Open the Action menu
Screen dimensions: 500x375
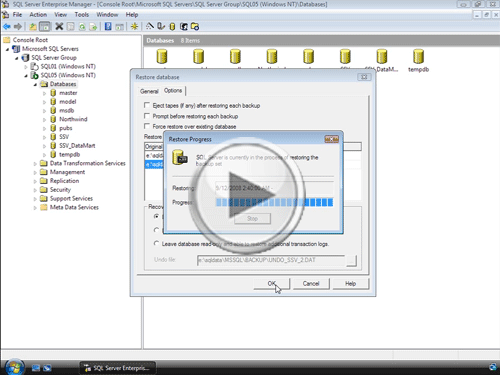pyautogui.click(x=38, y=15)
